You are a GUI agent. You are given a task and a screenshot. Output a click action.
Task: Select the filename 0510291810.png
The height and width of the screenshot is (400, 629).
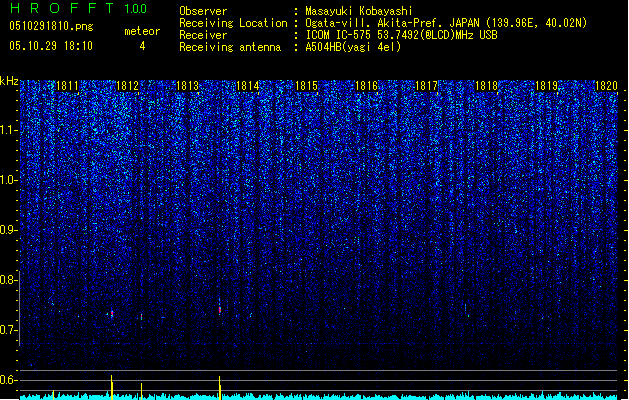pyautogui.click(x=51, y=26)
